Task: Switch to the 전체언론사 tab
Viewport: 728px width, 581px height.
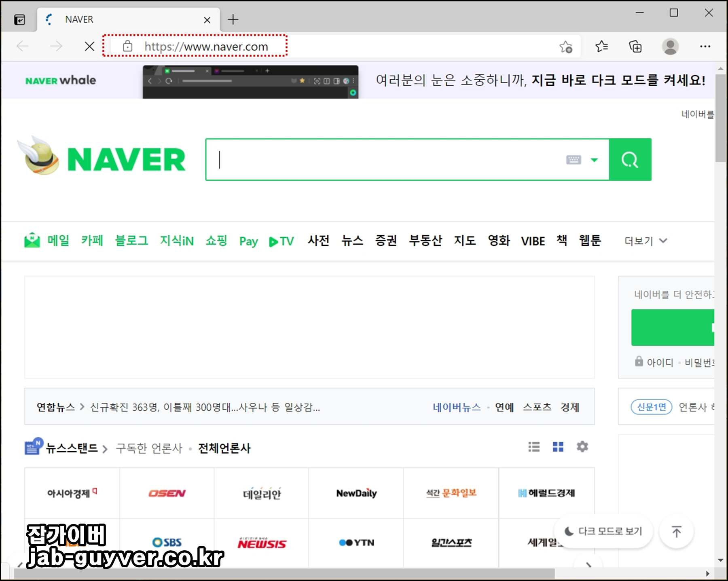Action: 224,448
